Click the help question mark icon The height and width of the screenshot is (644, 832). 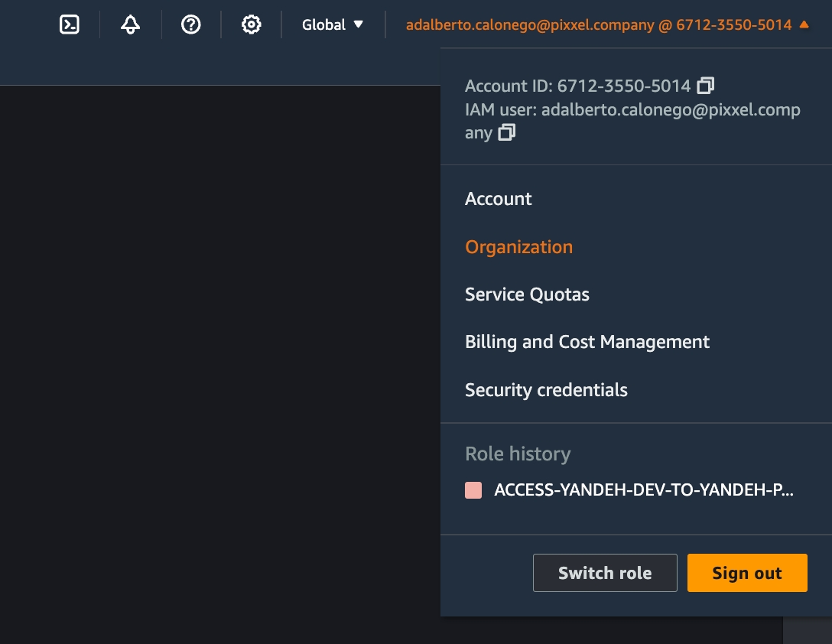pyautogui.click(x=190, y=24)
